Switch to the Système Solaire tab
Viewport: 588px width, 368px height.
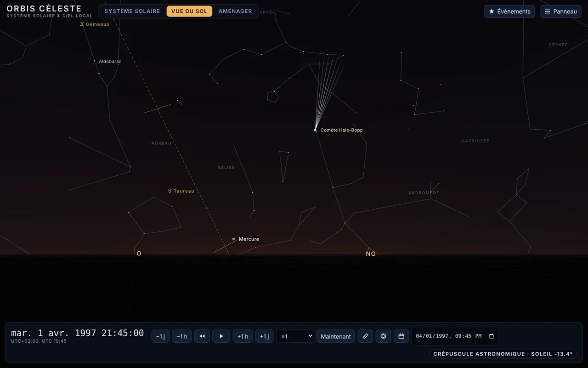(132, 11)
